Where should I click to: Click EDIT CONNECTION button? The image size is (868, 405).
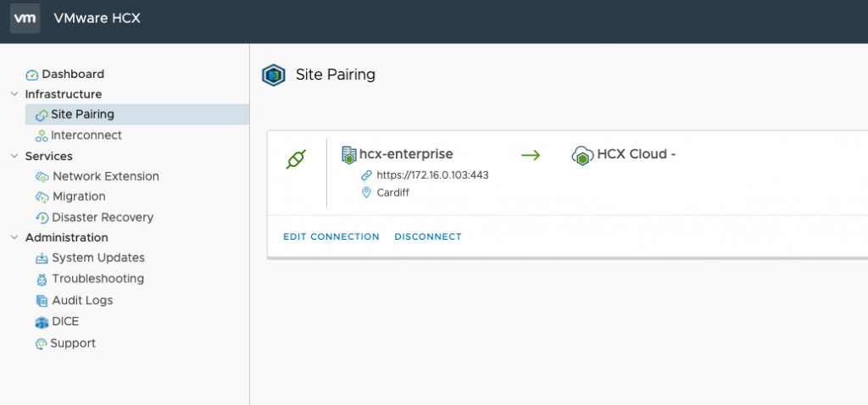[x=331, y=236]
